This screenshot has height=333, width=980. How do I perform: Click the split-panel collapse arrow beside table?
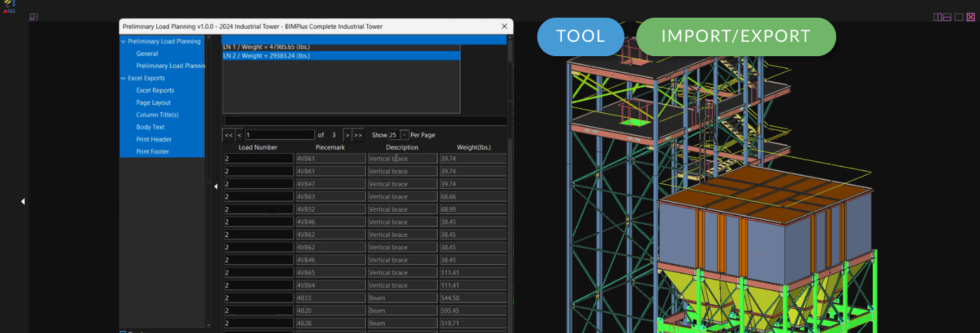click(216, 187)
